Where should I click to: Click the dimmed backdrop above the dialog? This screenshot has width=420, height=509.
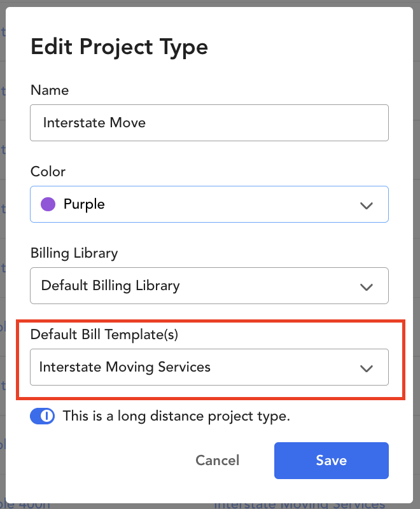pos(210,3)
